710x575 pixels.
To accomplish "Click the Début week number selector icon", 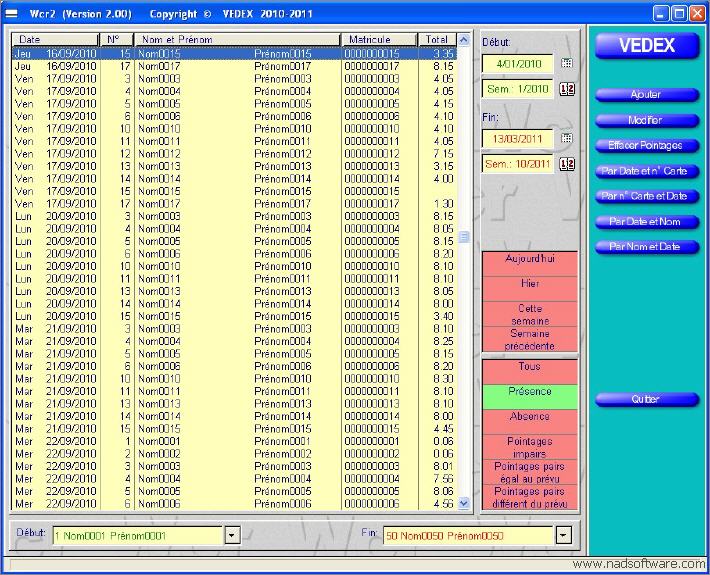I will 567,89.
